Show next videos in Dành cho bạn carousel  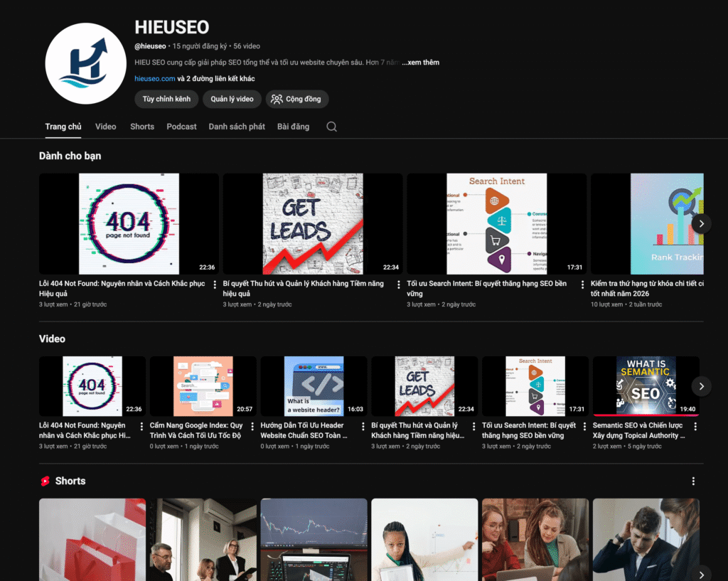coord(702,224)
